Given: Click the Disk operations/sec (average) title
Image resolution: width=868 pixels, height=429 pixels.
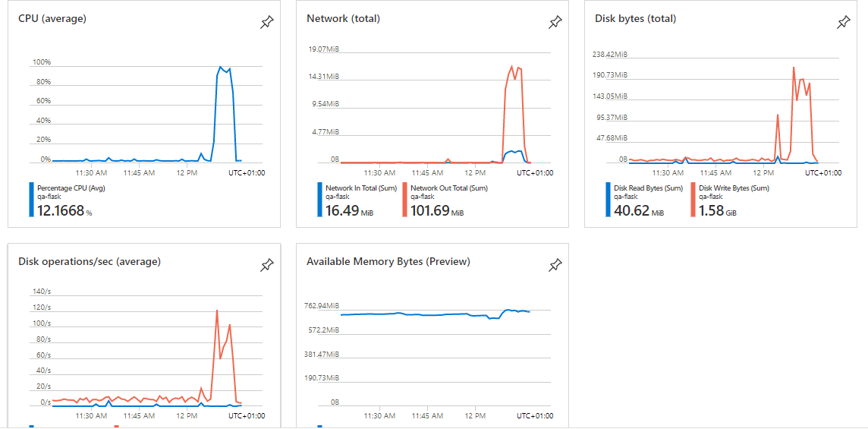Looking at the screenshot, I should [90, 261].
